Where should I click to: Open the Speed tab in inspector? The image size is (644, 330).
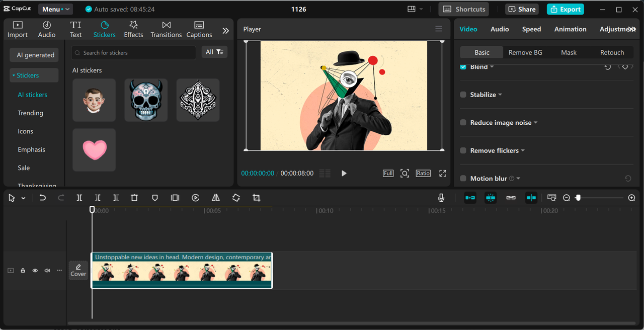531,29
